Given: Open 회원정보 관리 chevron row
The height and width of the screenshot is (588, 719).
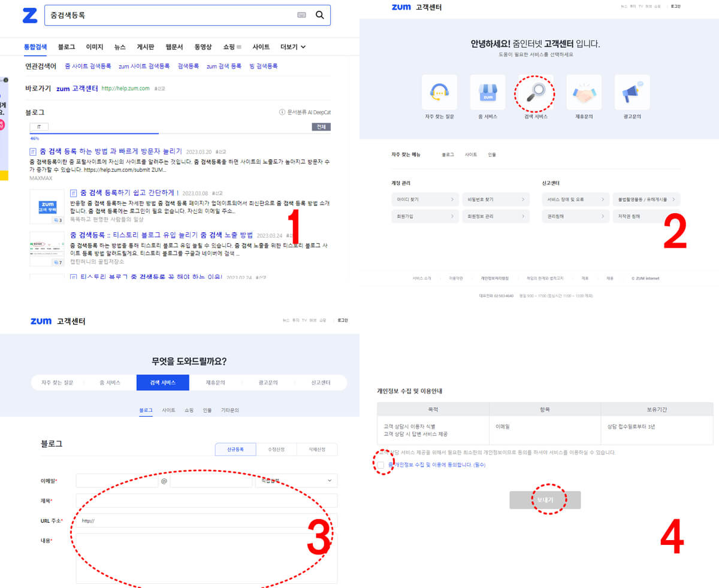Looking at the screenshot, I should 496,216.
